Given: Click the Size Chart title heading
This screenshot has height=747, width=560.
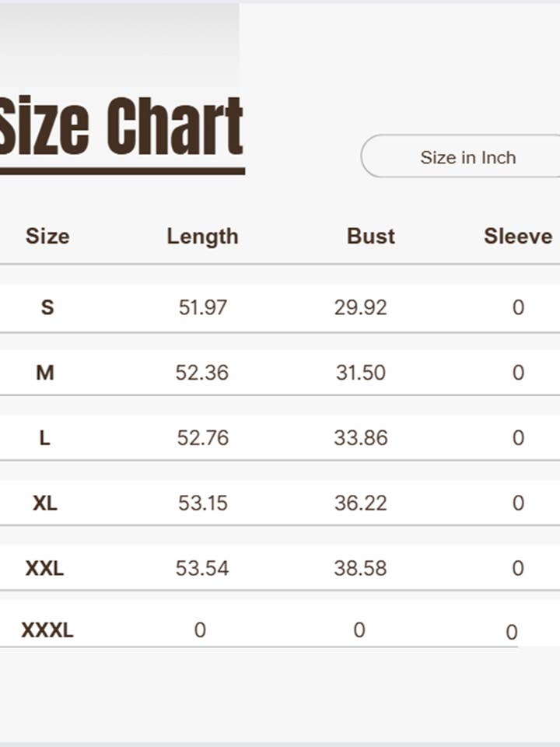Looking at the screenshot, I should (x=121, y=127).
